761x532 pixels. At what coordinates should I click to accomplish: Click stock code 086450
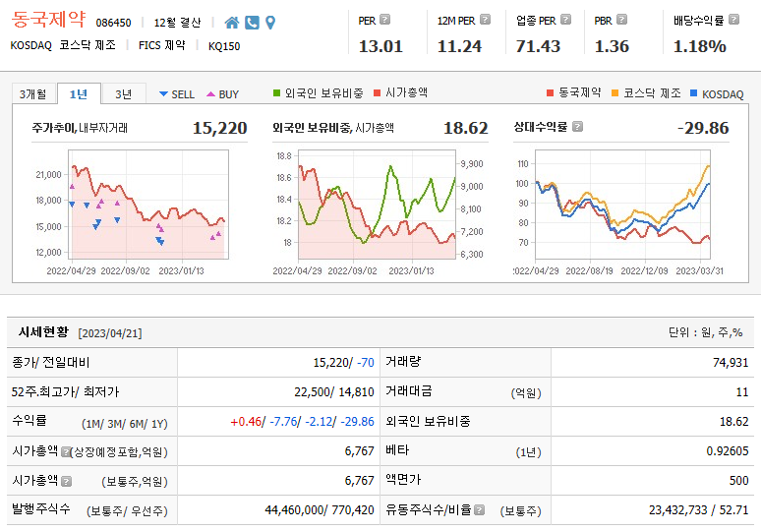click(x=114, y=23)
